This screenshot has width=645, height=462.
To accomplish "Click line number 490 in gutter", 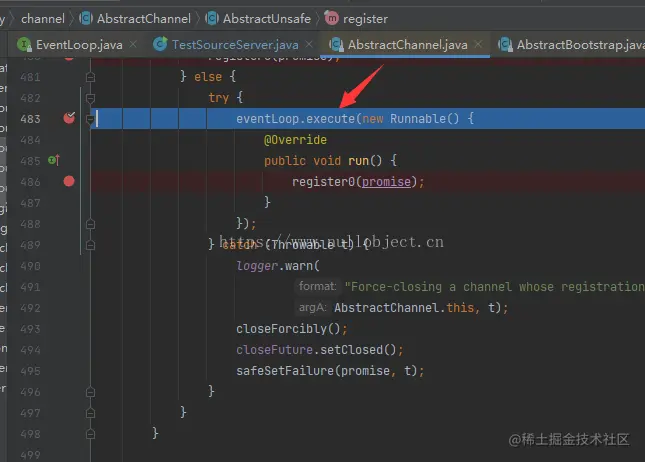I will coord(30,266).
